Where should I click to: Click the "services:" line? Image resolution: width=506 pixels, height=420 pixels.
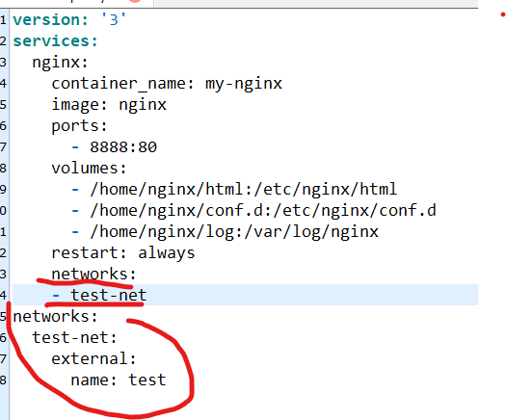(x=55, y=41)
